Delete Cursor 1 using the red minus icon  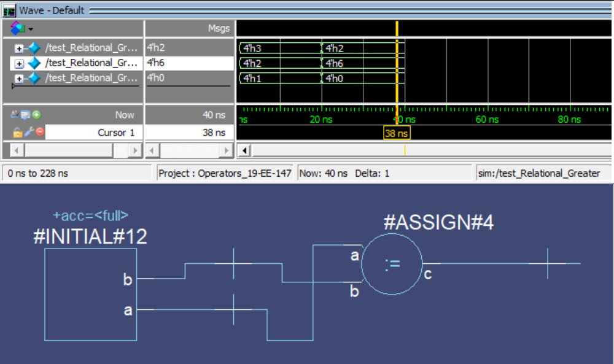(39, 132)
